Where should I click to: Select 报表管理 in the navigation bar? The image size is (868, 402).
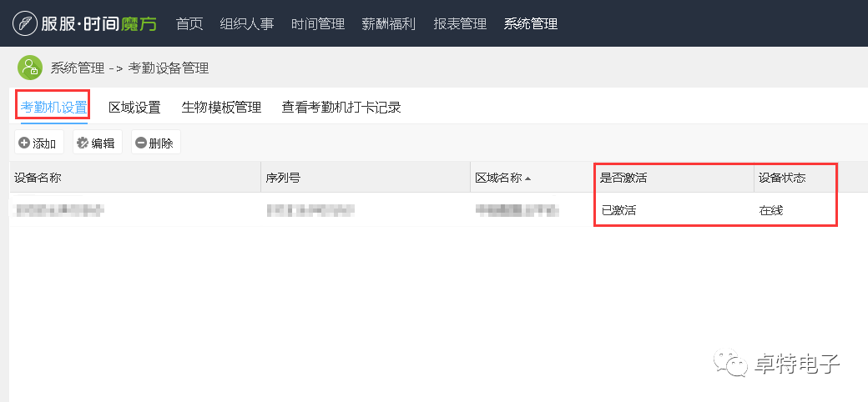[460, 24]
